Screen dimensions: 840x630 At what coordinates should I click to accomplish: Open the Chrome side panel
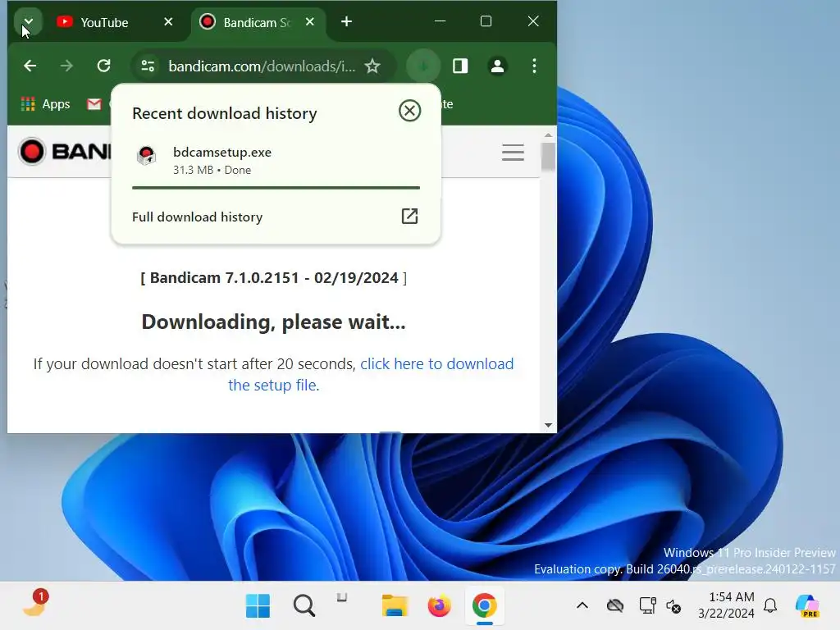460,66
